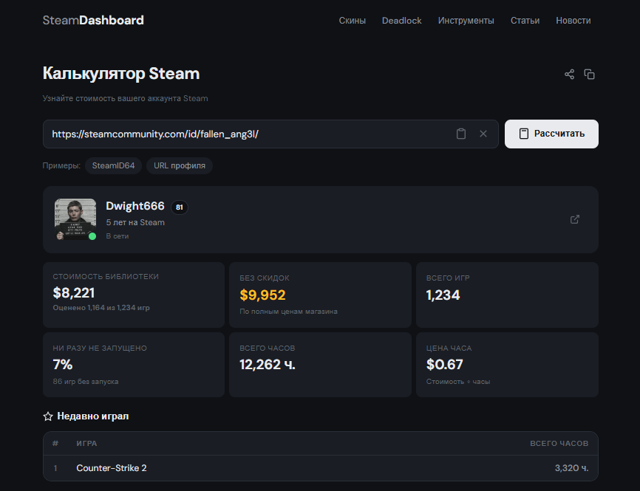Screen dimensions: 640x491
Task: Open the Инструменты menu
Action: coord(466,20)
